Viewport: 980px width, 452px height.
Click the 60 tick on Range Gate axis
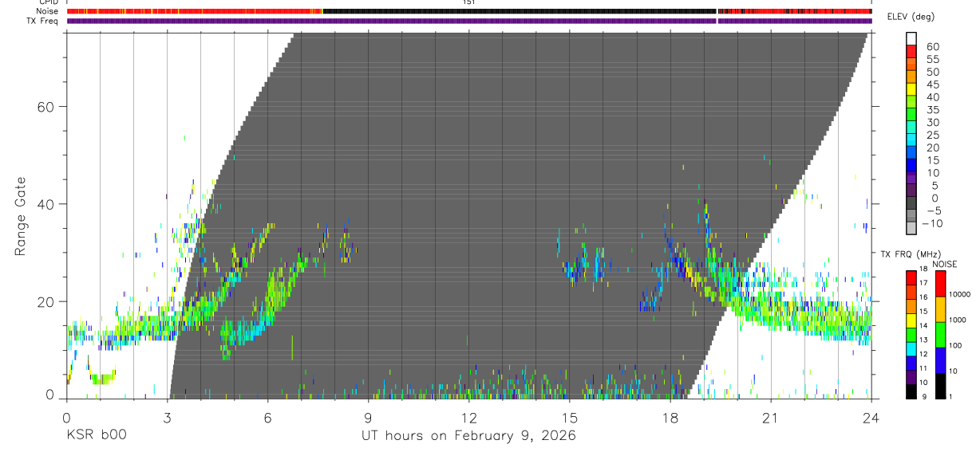[47, 107]
